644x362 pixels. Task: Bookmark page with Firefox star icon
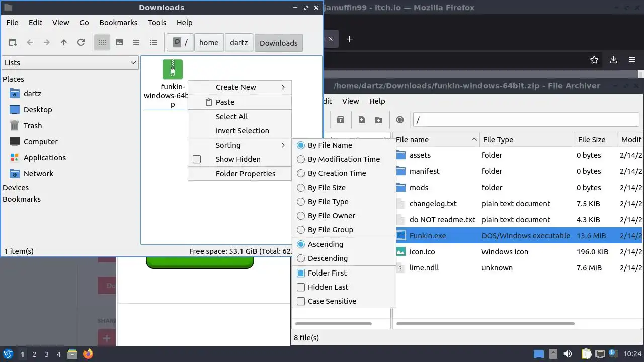(x=594, y=60)
